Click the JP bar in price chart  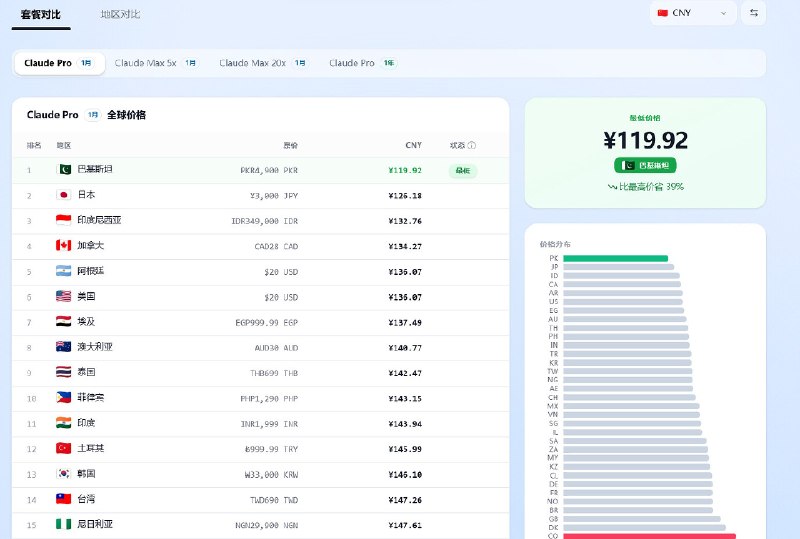click(x=618, y=267)
